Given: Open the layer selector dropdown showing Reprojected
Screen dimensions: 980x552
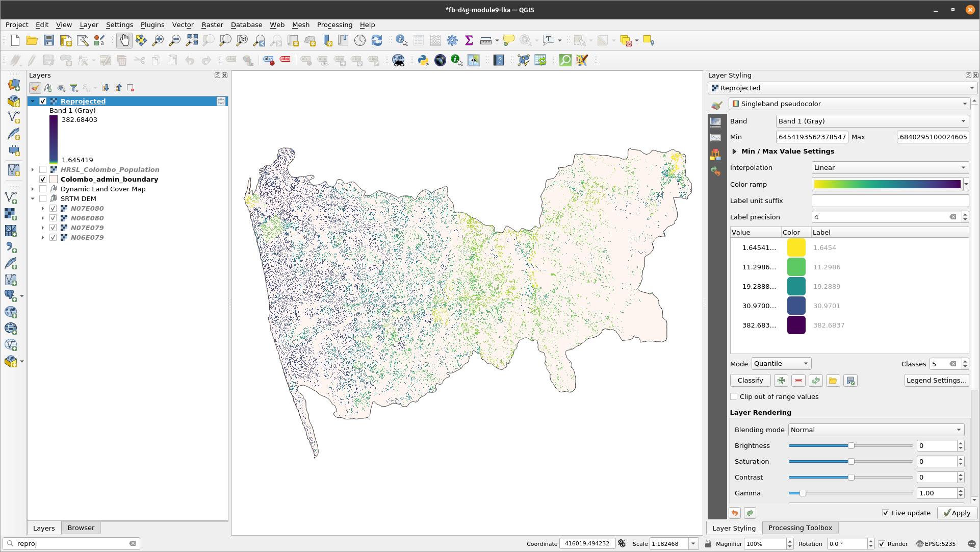Looking at the screenshot, I should coord(842,88).
